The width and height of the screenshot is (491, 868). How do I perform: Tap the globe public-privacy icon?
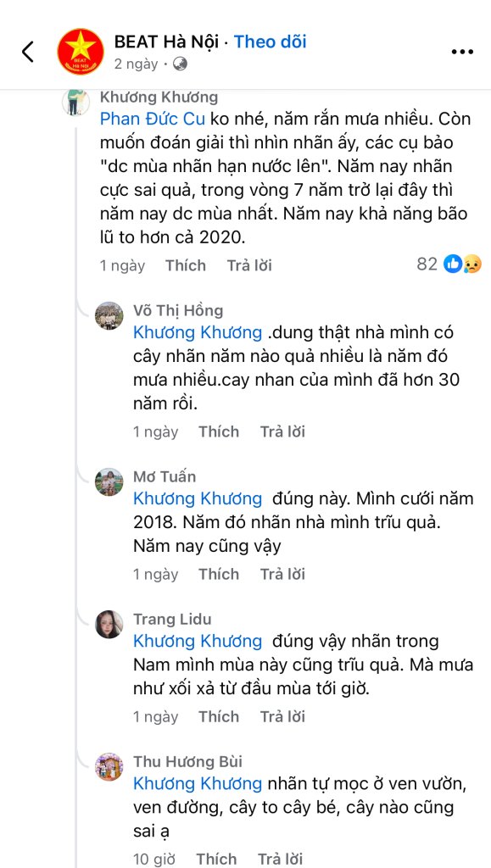[180, 64]
